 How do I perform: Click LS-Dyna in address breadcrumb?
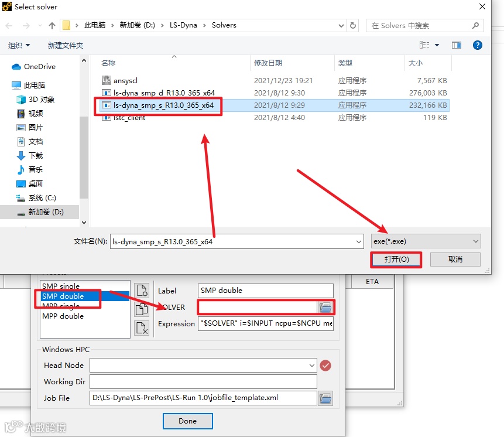183,25
